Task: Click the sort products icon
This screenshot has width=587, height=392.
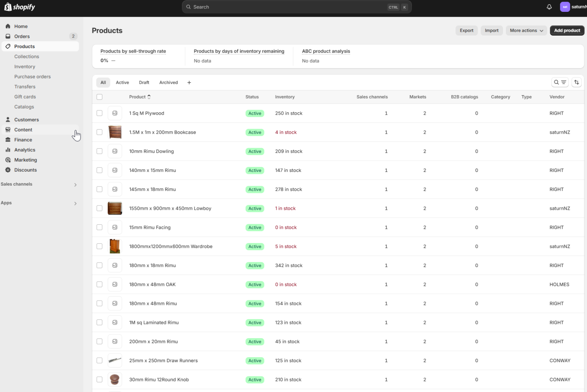Action: 576,82
